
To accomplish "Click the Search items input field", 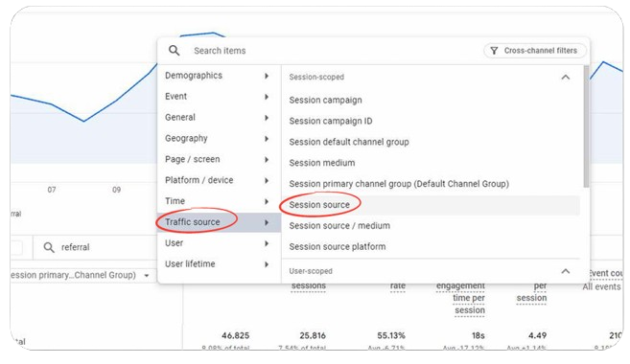I will [330, 51].
